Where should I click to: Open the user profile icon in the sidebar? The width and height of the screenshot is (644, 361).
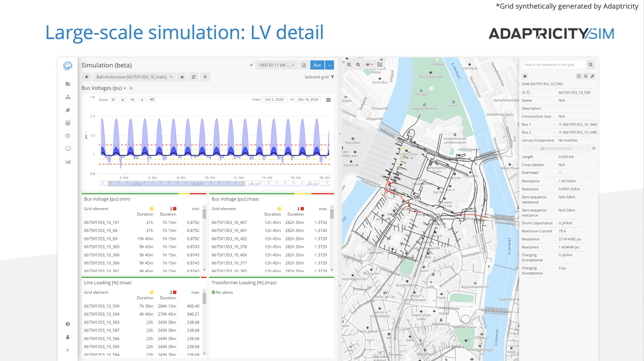click(x=68, y=337)
